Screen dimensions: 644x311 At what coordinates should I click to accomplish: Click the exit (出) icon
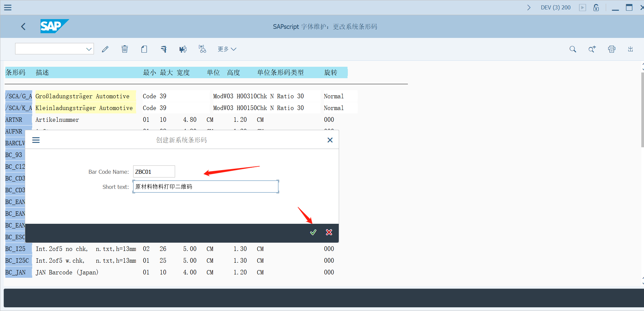click(630, 49)
